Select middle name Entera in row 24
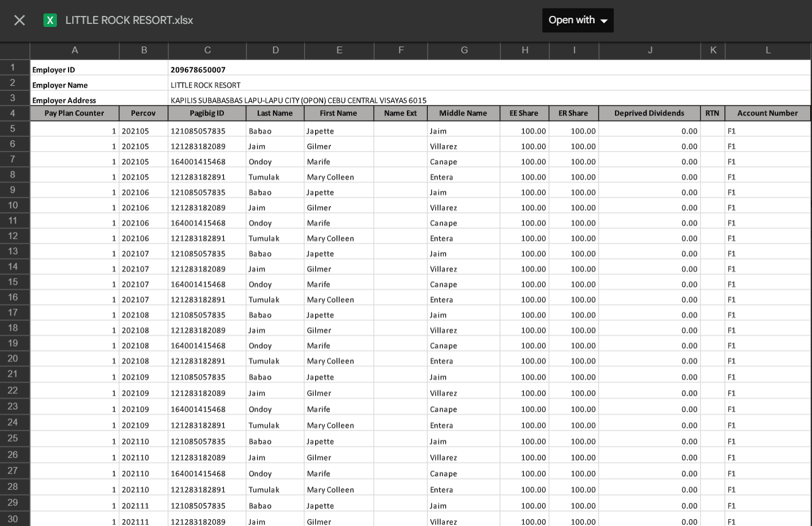812x526 pixels. (x=464, y=423)
